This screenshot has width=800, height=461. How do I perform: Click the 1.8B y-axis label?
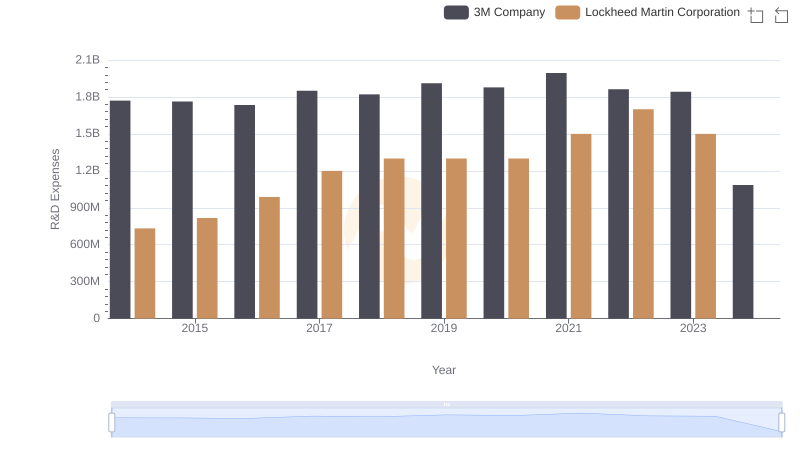coord(88,97)
